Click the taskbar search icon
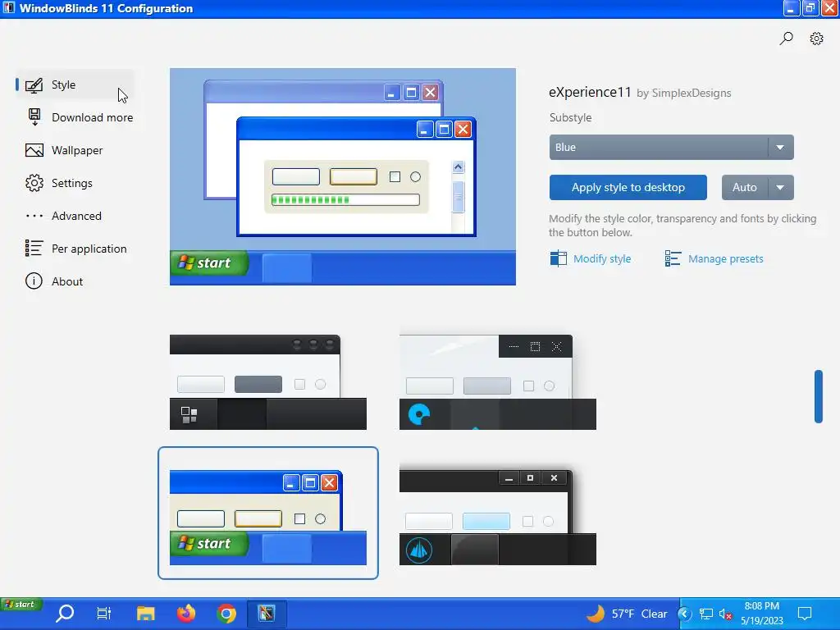This screenshot has height=630, width=840. pyautogui.click(x=65, y=614)
